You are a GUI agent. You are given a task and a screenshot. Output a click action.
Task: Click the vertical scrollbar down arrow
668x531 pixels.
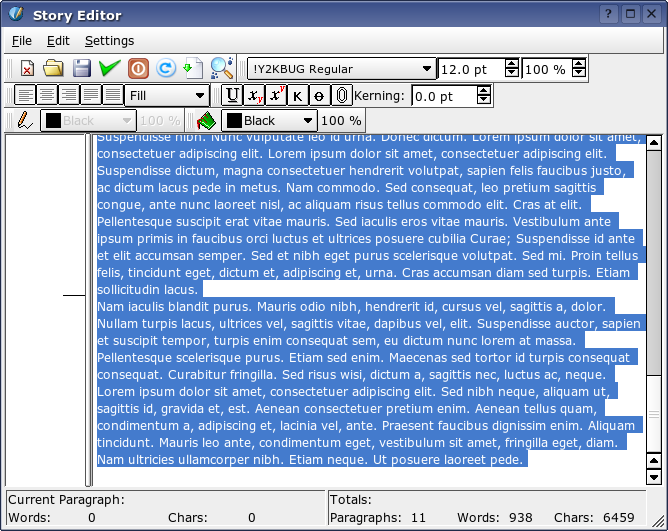tap(654, 478)
